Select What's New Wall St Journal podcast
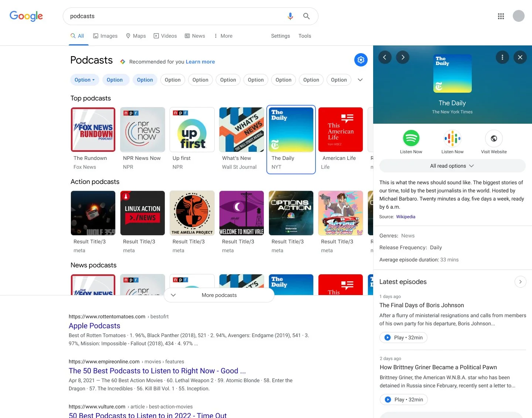The image size is (532, 418). pyautogui.click(x=242, y=139)
